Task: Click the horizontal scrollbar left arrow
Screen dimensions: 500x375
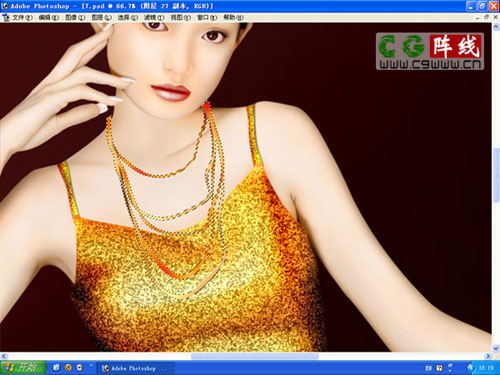Action: coord(4,356)
